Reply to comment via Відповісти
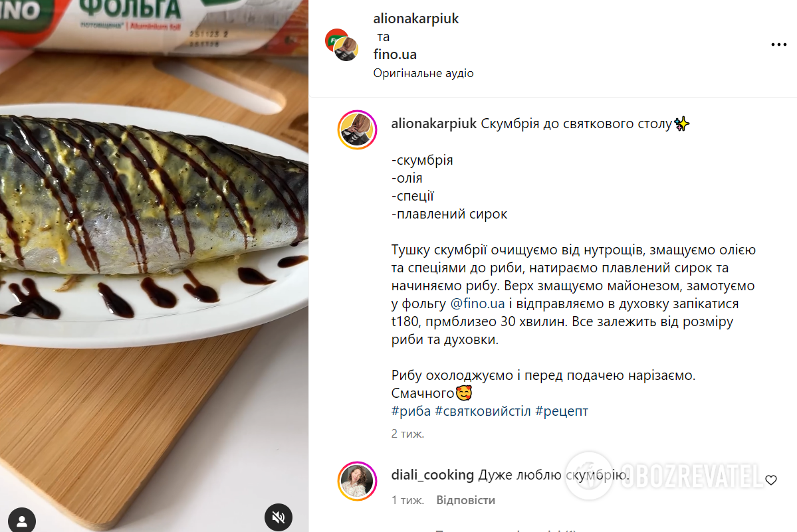 [x=465, y=500]
